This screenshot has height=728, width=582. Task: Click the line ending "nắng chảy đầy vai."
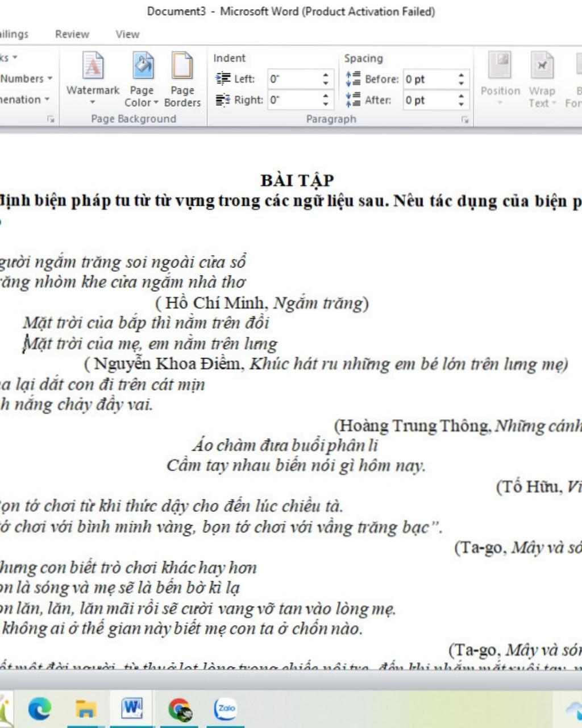(x=77, y=405)
